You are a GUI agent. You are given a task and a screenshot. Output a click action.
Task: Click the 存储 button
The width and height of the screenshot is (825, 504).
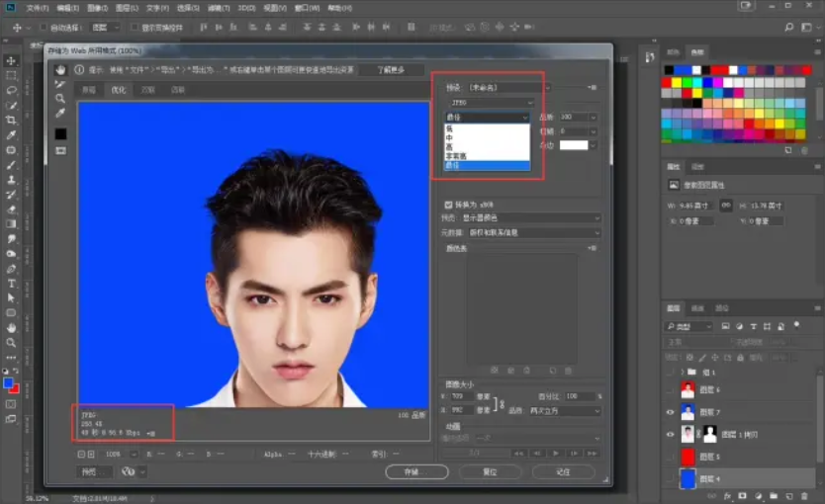coord(416,472)
